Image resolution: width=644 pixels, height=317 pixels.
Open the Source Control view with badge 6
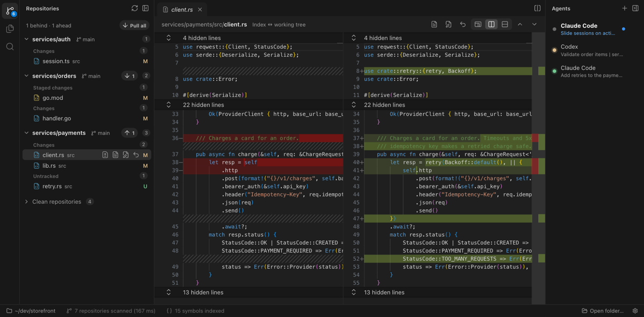tap(10, 10)
